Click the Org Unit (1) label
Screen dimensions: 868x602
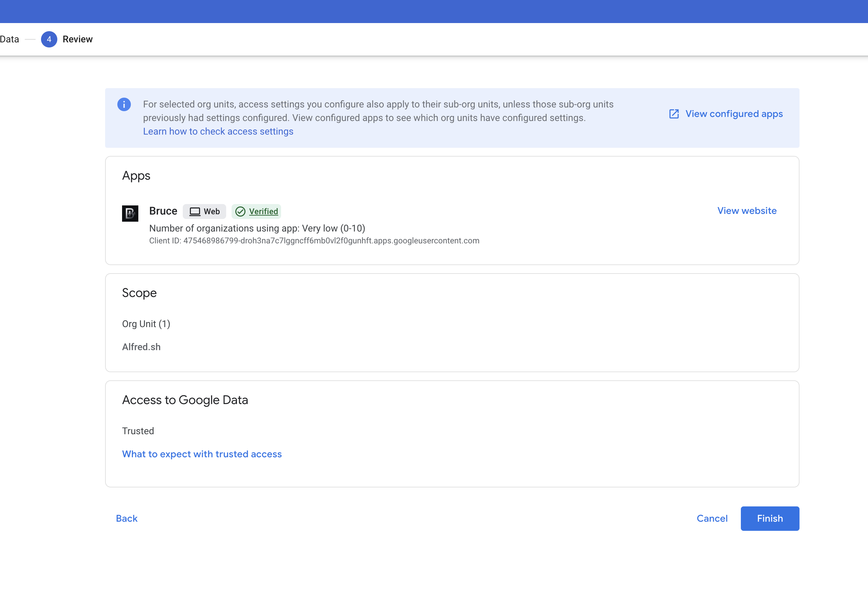pos(146,324)
